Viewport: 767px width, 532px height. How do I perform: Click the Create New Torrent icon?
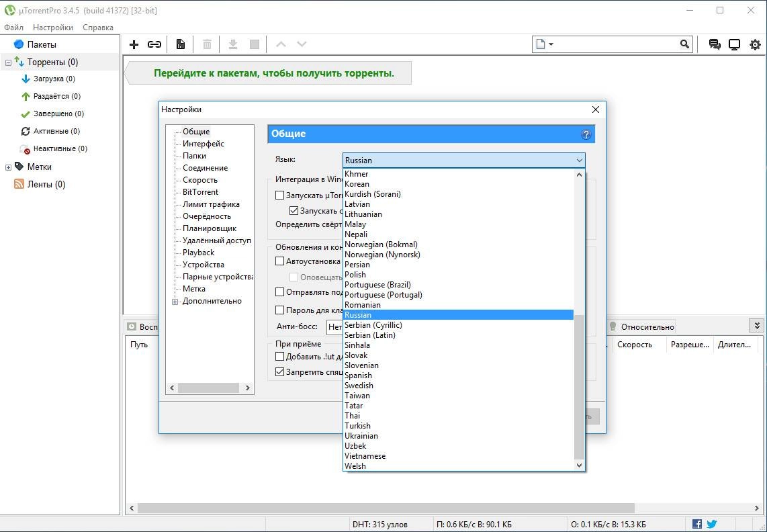[180, 44]
